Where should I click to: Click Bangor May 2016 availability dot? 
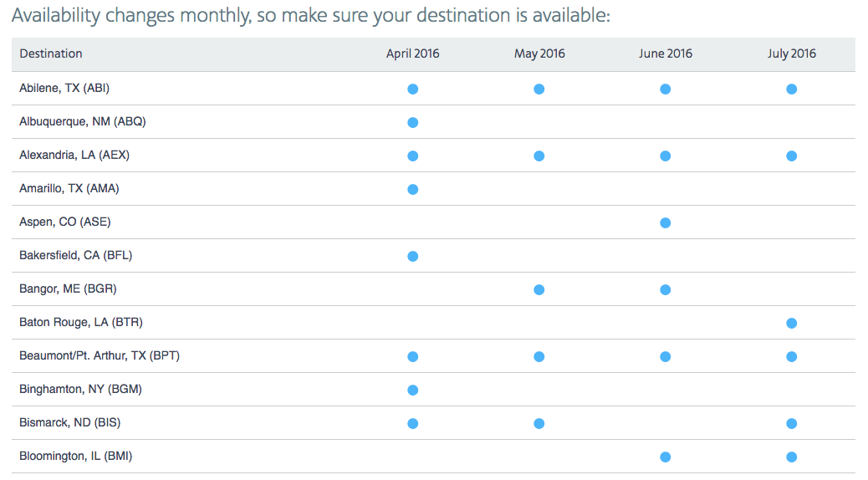point(539,289)
